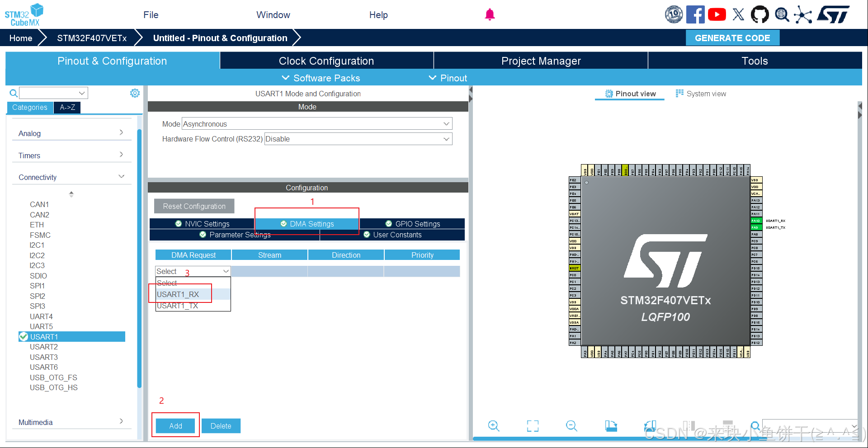Switch back to Categories view mode
Screen dimensions: 868x448
[29, 108]
